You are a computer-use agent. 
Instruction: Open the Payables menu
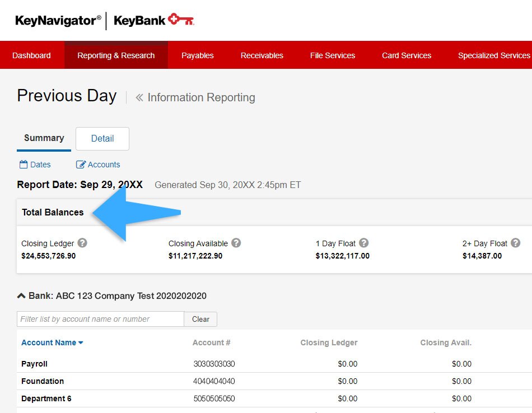pos(198,55)
